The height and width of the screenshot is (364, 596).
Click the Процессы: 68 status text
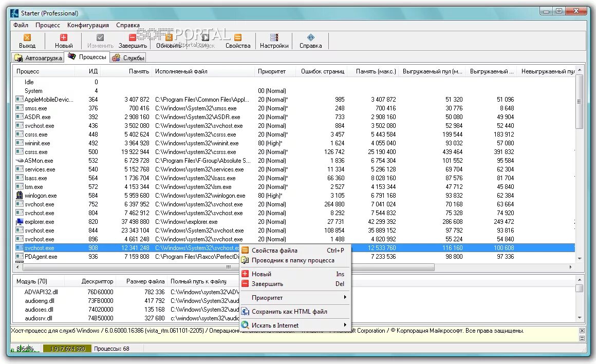click(111, 349)
